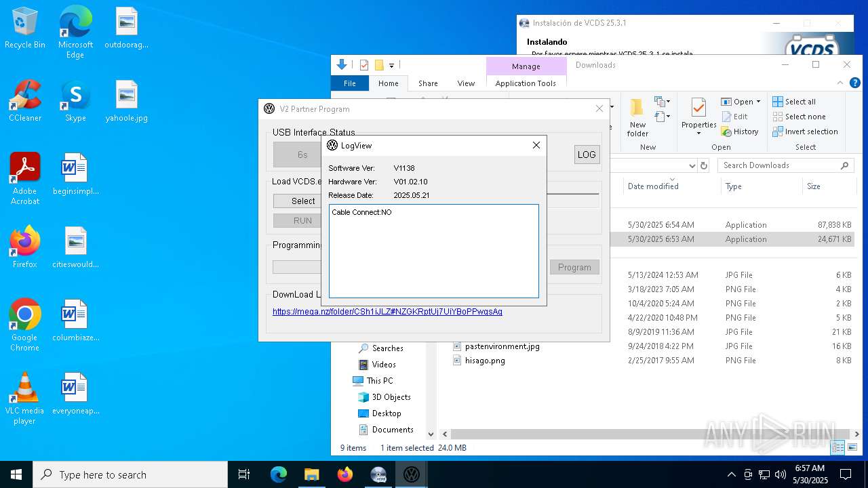Open the CCleaner desktop shortcut
Image resolution: width=868 pixels, height=488 pixels.
pyautogui.click(x=25, y=101)
